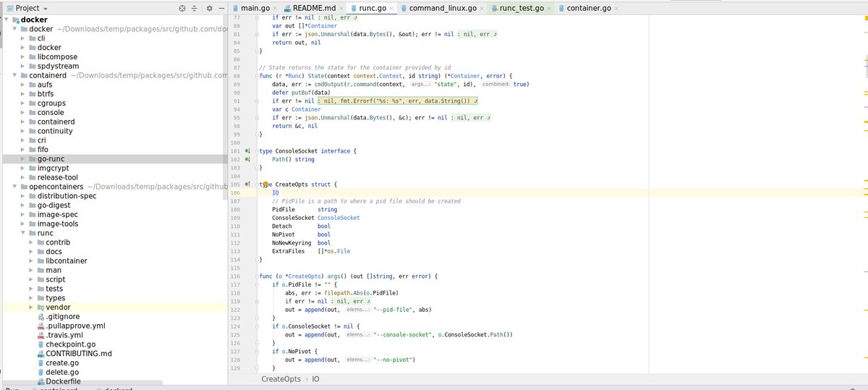
Task: Click the locate-opened-file target icon in Project panel
Action: pyautogui.click(x=182, y=8)
